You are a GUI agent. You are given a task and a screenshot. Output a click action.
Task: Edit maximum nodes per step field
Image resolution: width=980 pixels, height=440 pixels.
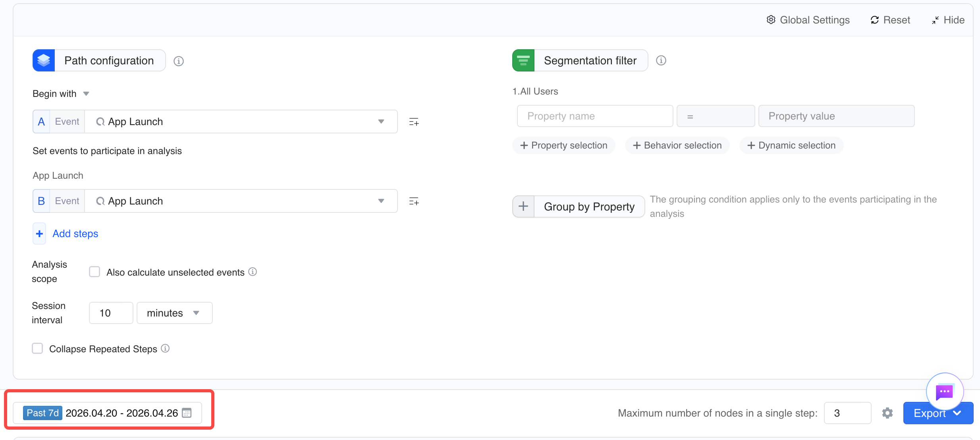tap(847, 413)
